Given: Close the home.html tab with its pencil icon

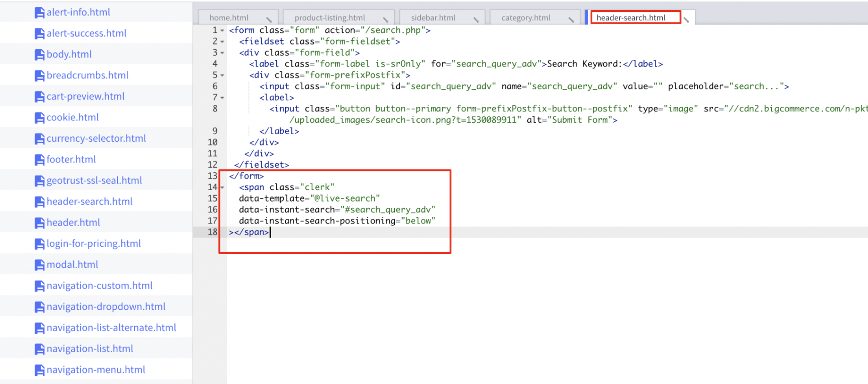Looking at the screenshot, I should pos(269,19).
